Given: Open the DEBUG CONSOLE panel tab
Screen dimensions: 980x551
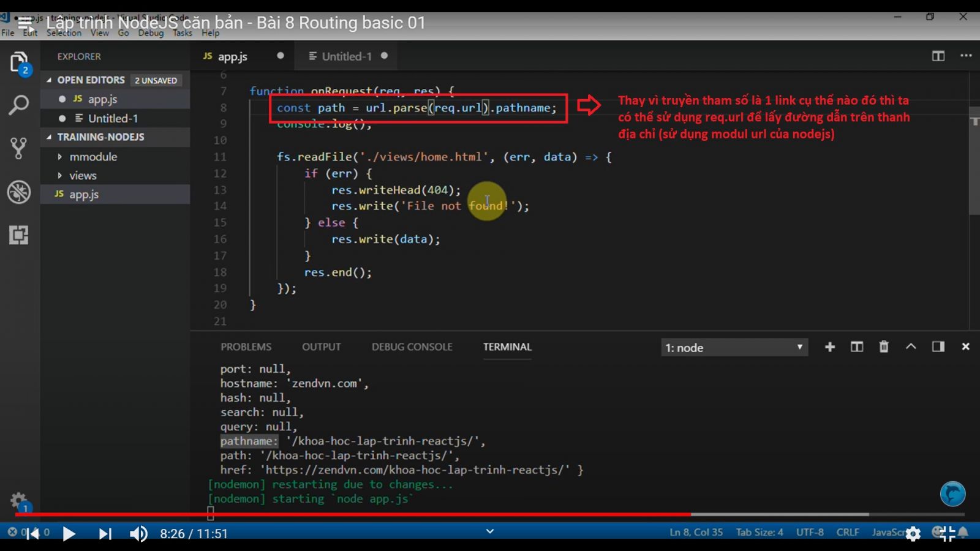Looking at the screenshot, I should (412, 347).
